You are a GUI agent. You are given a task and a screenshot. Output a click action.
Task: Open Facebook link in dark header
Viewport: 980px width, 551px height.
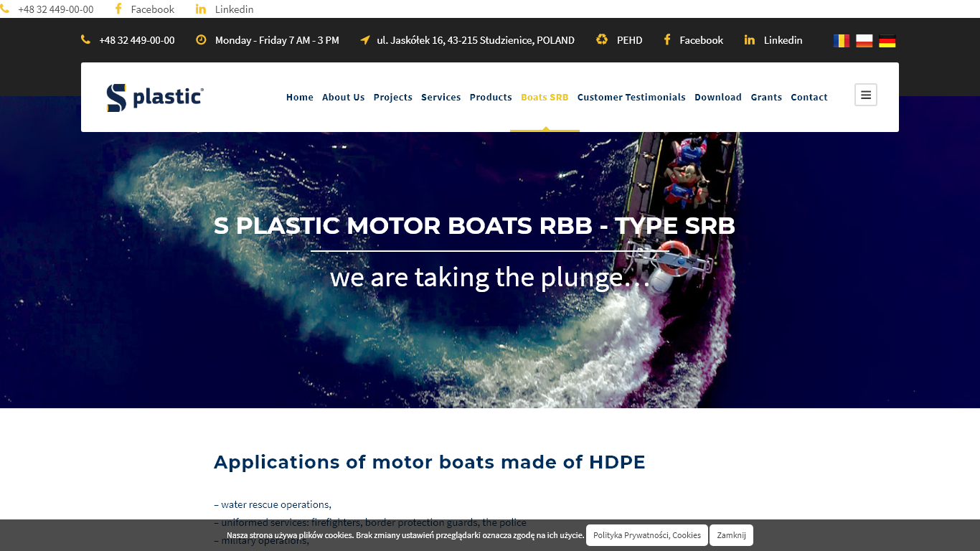point(702,40)
